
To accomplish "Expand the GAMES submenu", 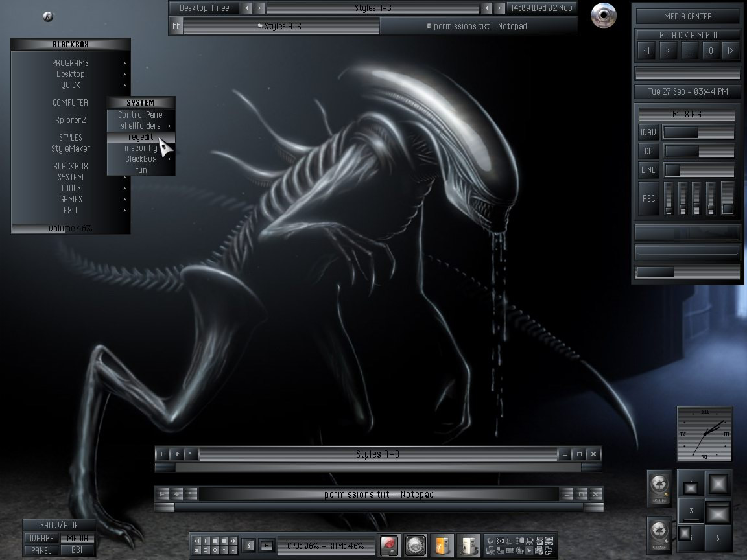I will (71, 199).
